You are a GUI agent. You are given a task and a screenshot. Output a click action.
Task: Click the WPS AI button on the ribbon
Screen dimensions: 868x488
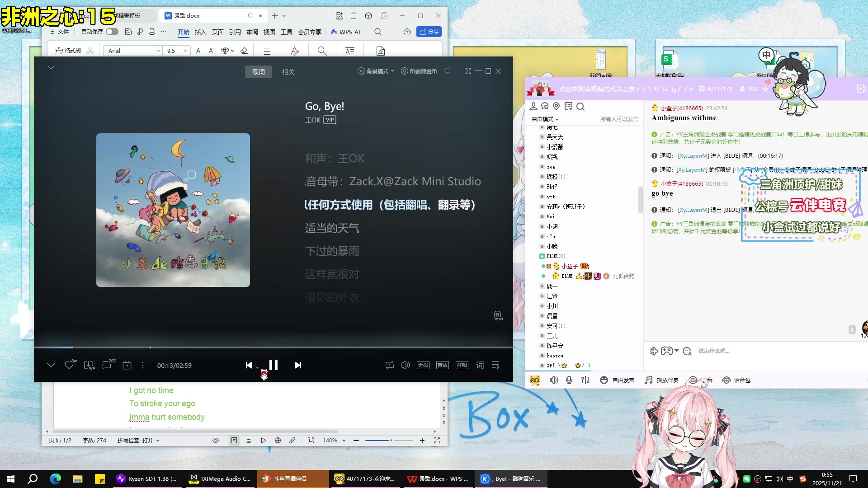pos(345,32)
